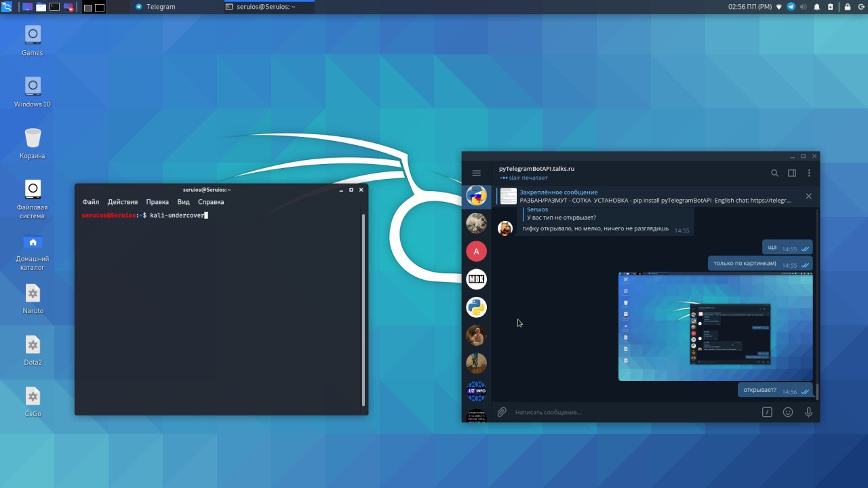Image resolution: width=868 pixels, height=488 pixels.
Task: Open the terminal Файл menu
Action: point(91,202)
